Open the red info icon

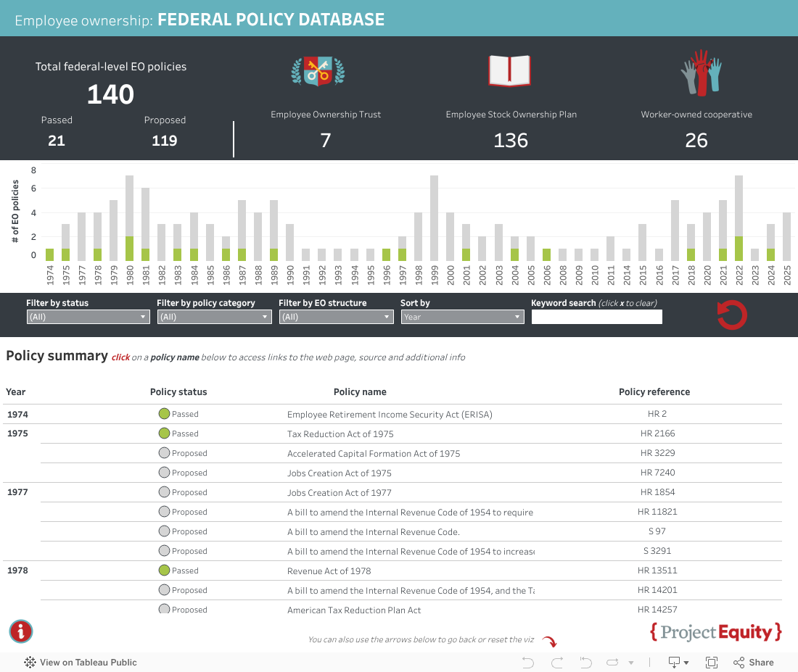point(21,631)
